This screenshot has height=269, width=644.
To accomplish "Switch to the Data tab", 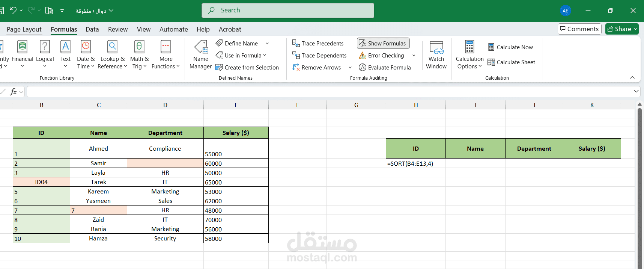I will coord(92,29).
